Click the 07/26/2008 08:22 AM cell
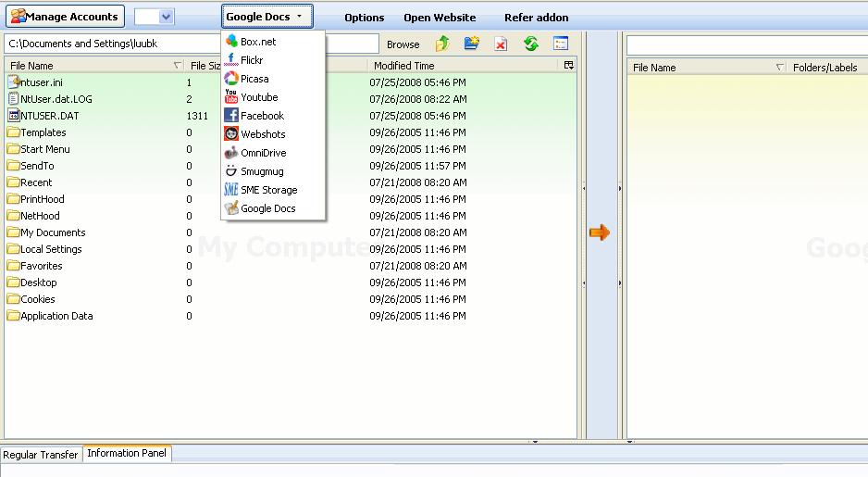 pos(418,99)
